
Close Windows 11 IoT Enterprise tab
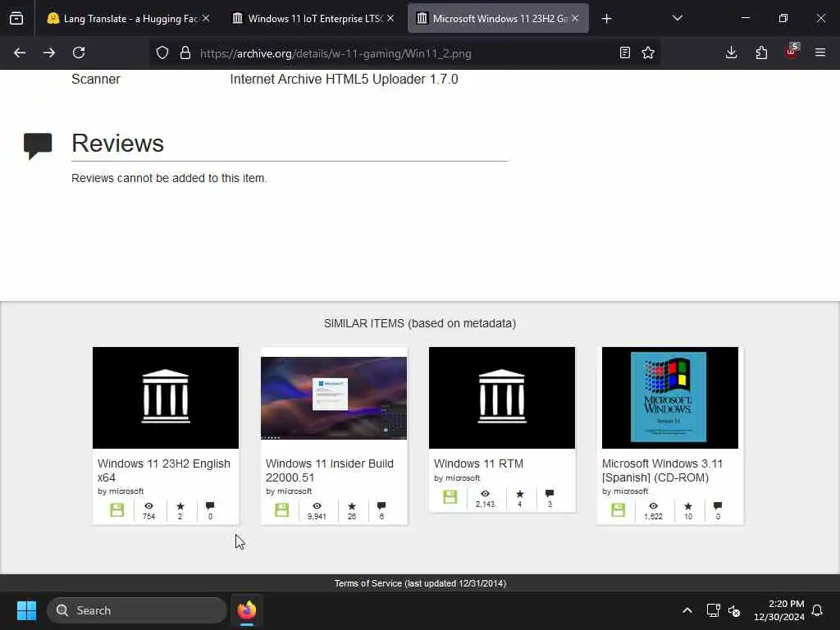[390, 18]
